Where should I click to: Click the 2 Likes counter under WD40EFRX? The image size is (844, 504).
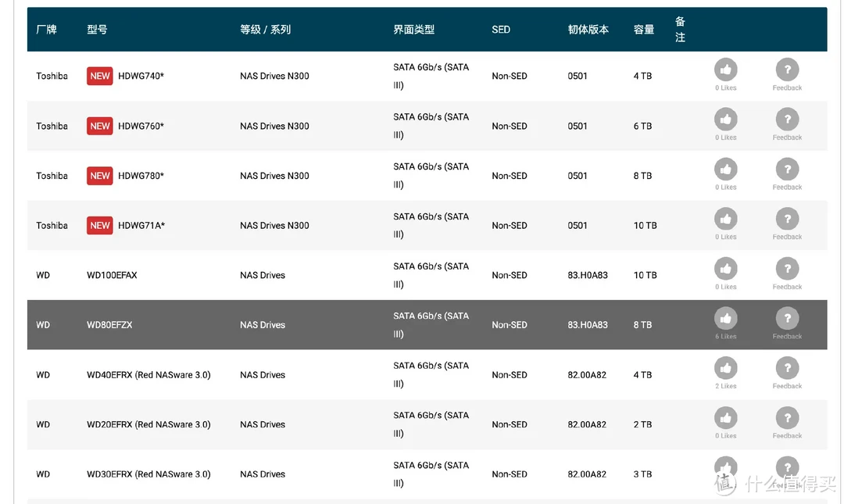click(725, 385)
